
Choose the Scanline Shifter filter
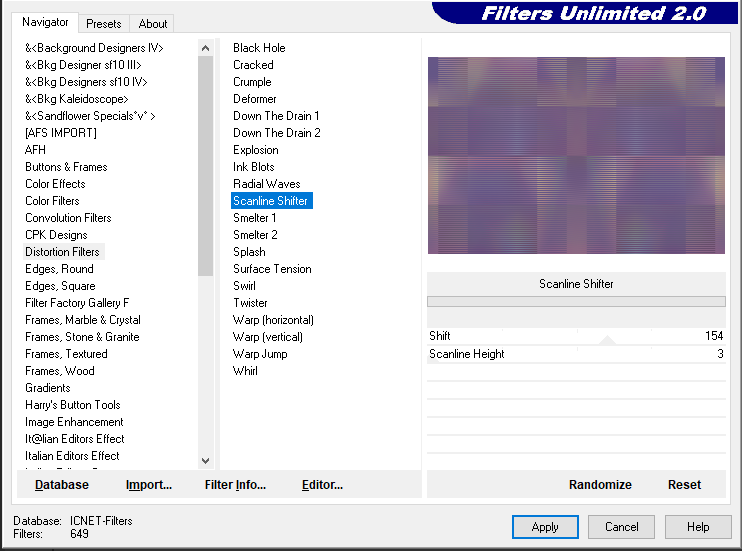[272, 201]
